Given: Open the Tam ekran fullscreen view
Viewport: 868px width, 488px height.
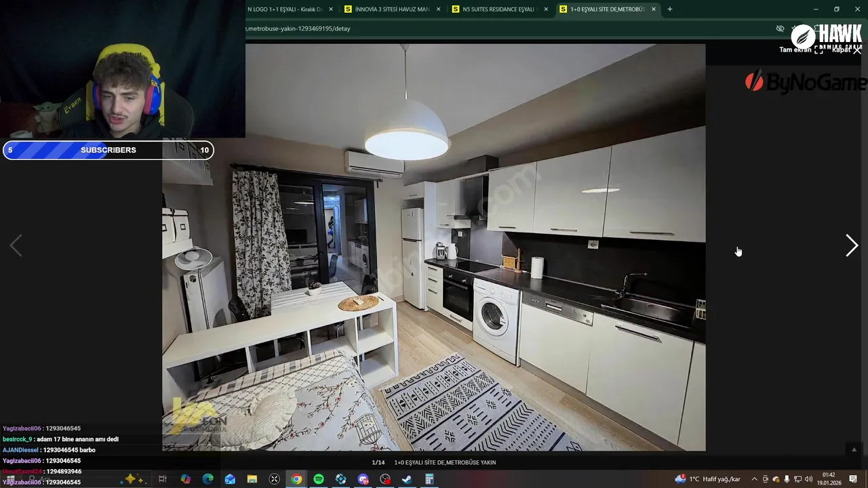Looking at the screenshot, I should [800, 49].
